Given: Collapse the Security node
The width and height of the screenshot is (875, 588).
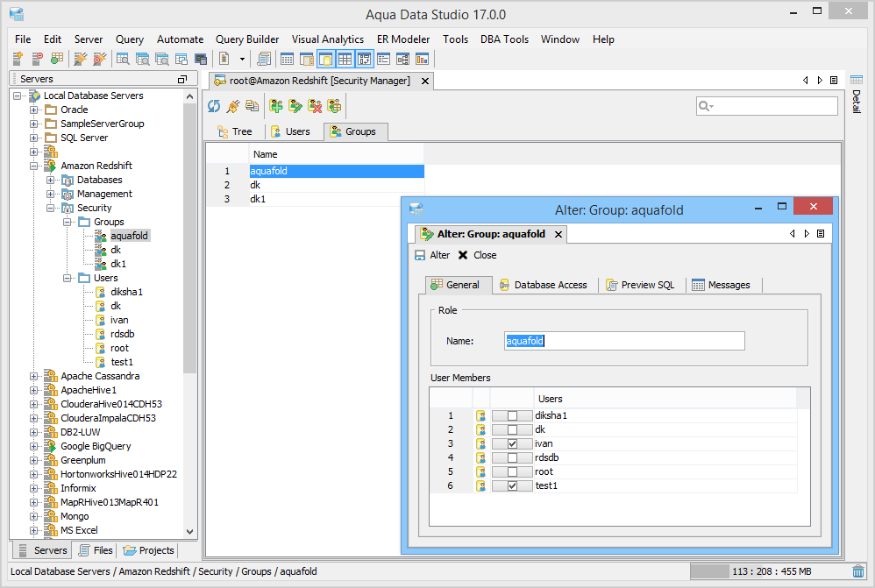Looking at the screenshot, I should coord(51,208).
